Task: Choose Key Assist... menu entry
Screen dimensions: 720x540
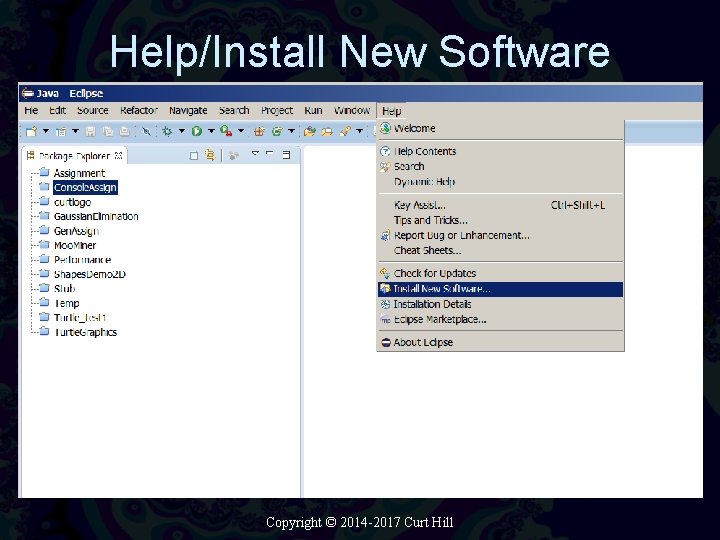Action: pyautogui.click(x=500, y=205)
